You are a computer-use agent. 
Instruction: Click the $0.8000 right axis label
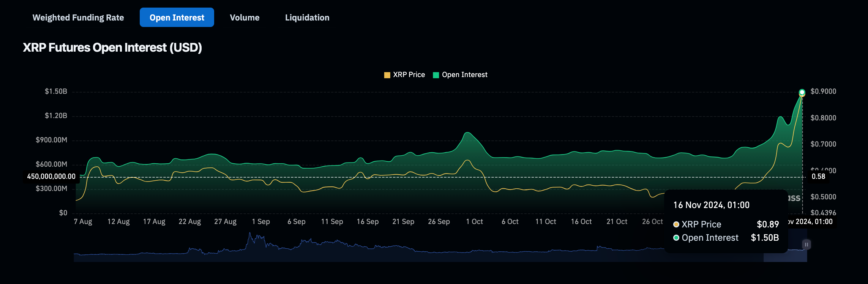(x=823, y=118)
